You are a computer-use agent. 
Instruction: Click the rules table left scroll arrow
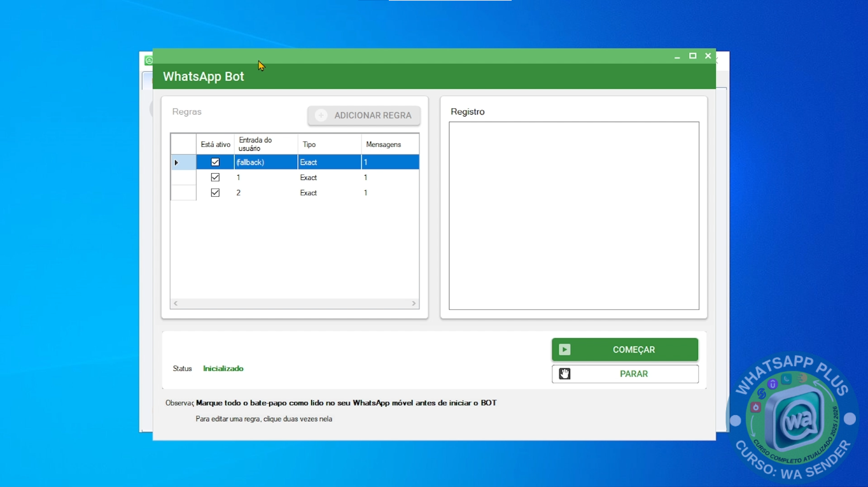[x=176, y=304]
